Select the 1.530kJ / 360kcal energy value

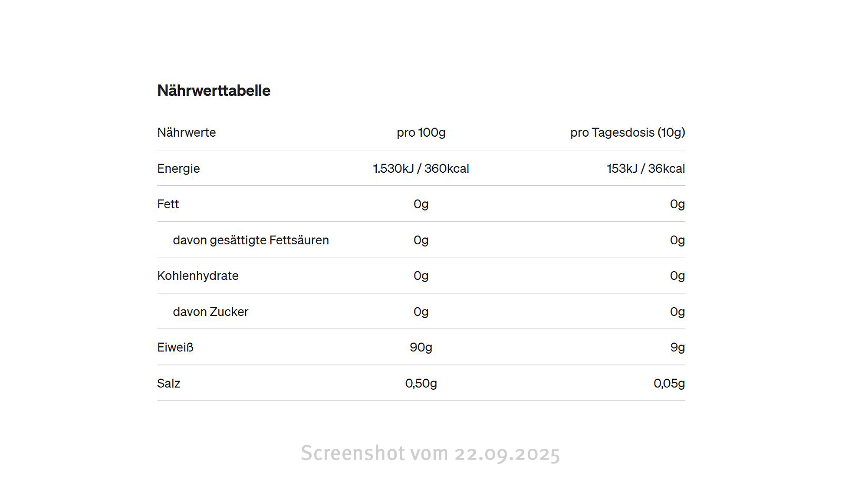(421, 168)
